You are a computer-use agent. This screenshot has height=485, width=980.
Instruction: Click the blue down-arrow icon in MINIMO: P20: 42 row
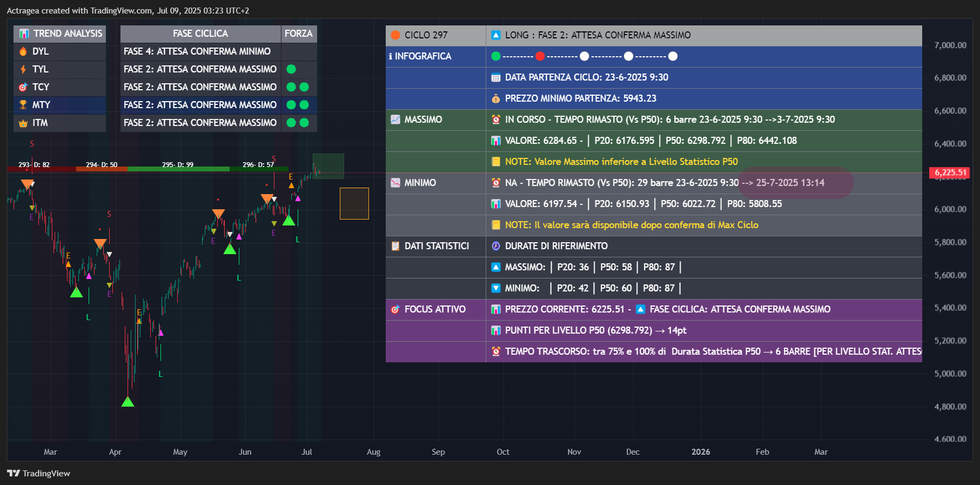(496, 288)
